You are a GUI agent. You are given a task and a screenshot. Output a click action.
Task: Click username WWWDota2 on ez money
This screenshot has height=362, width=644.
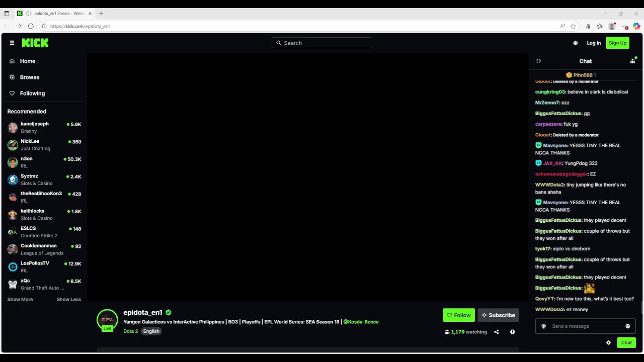click(x=549, y=310)
